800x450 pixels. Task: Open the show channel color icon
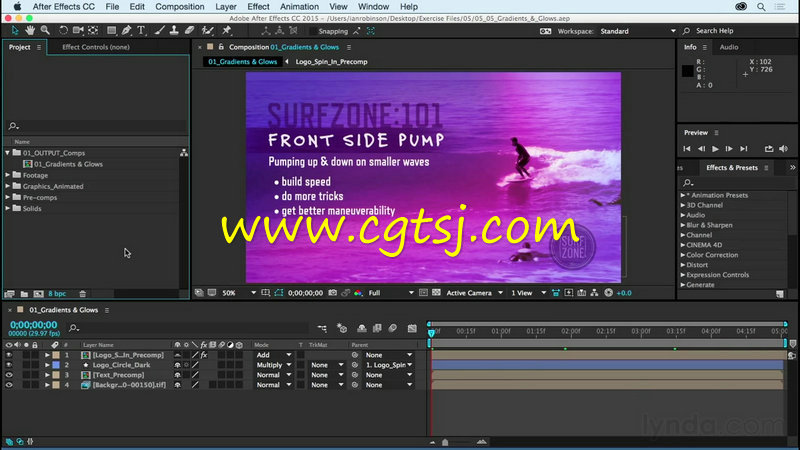point(358,293)
